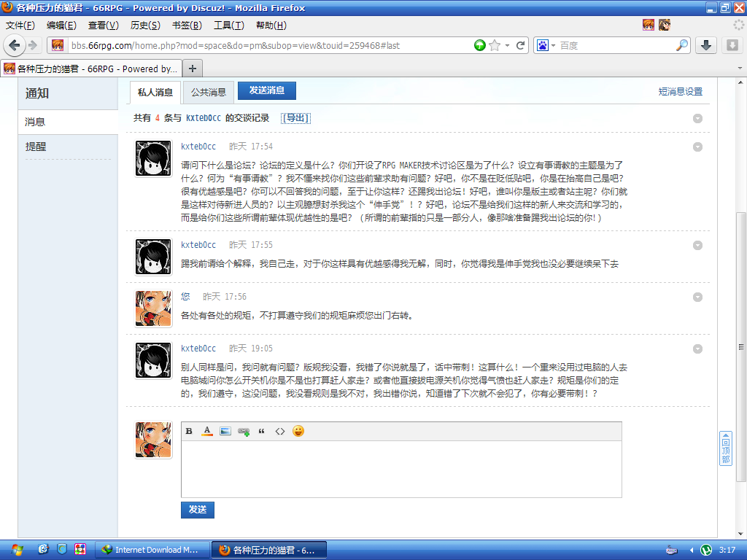Viewport: 747px width, 560px height.
Task: Expand options for your 17:56 message
Action: point(697,297)
